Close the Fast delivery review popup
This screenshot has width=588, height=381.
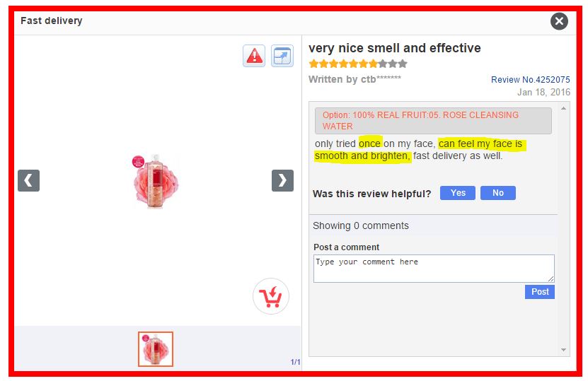(x=559, y=21)
